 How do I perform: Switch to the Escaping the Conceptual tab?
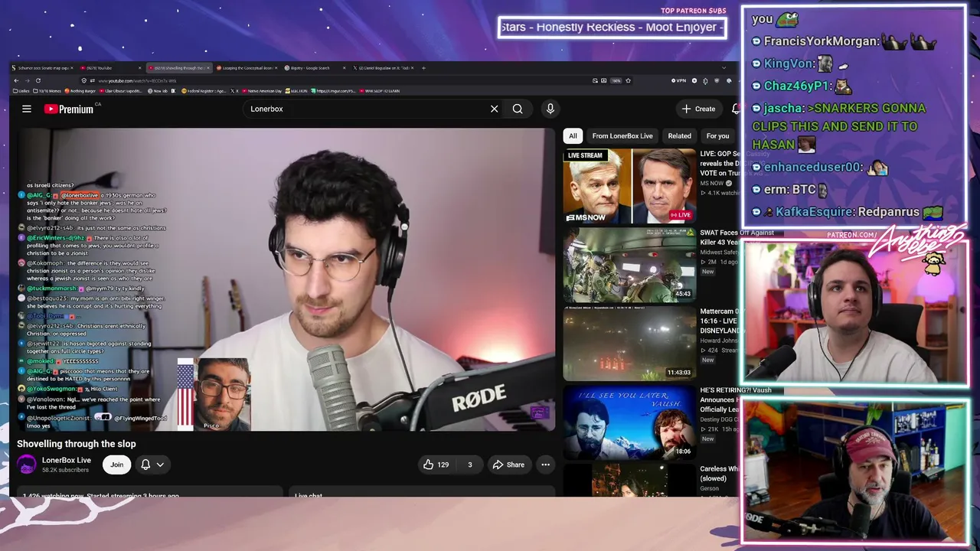coord(247,68)
